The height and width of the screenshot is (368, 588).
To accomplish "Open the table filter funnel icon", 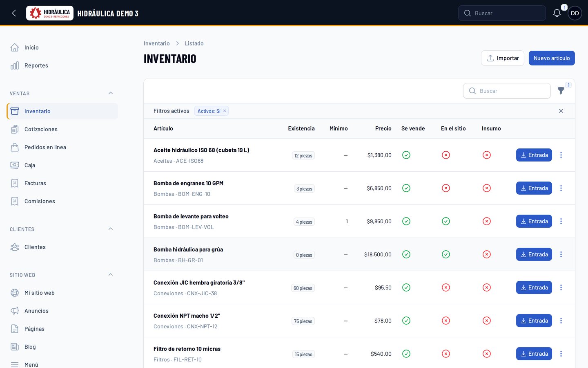I will tap(561, 91).
